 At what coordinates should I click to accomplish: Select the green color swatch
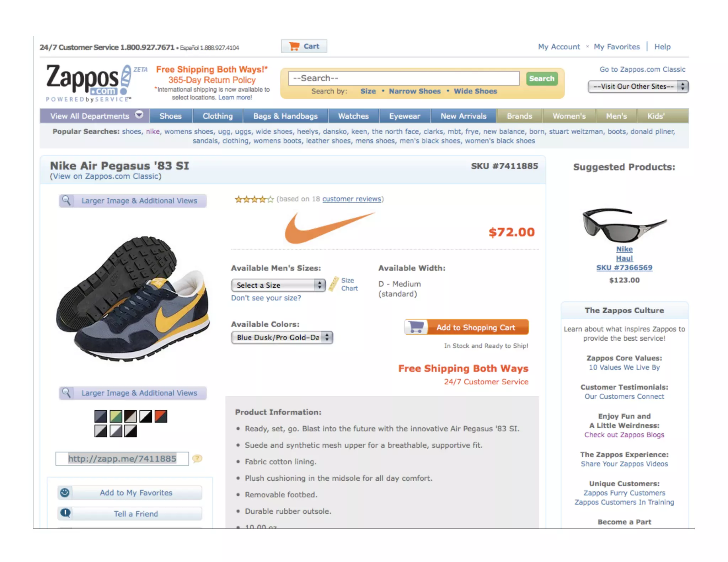tap(116, 416)
